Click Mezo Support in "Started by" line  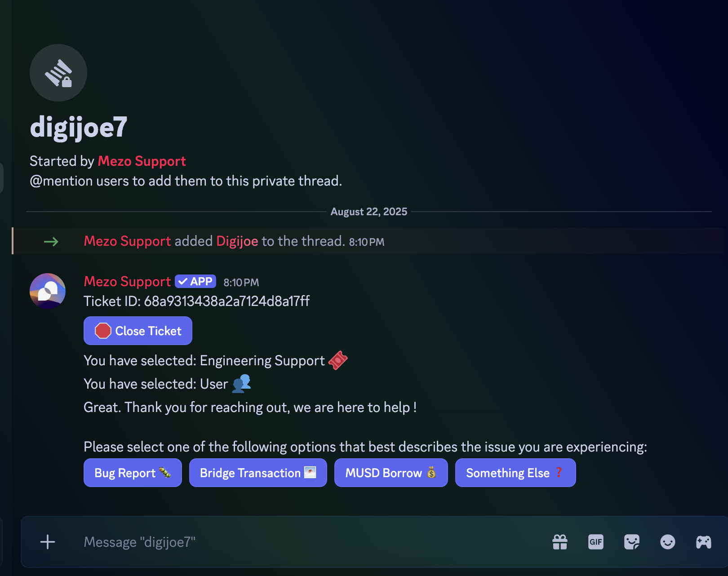tap(142, 161)
